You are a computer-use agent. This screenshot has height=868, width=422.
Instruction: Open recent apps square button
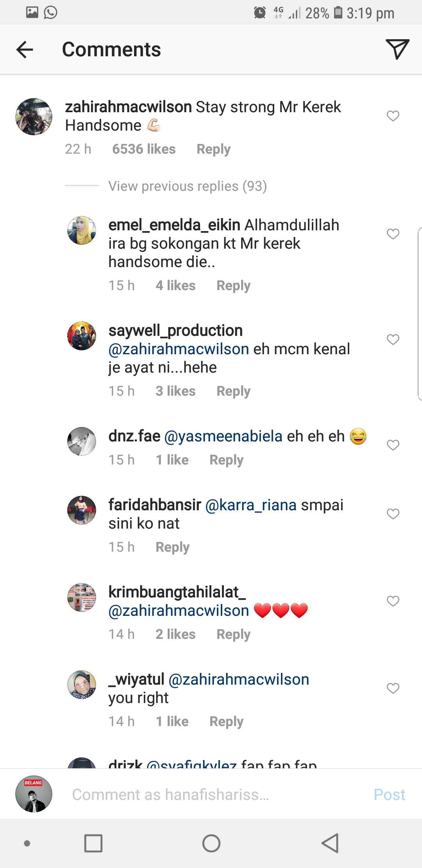[93, 843]
